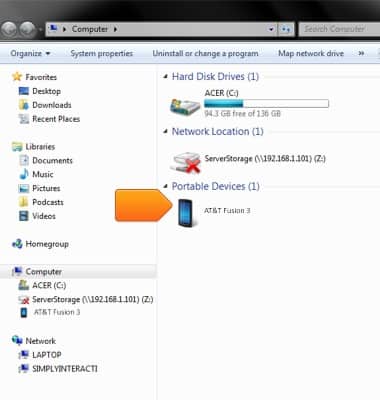Click the Computer icon in navigation pane
The image size is (380, 400).
coord(17,272)
